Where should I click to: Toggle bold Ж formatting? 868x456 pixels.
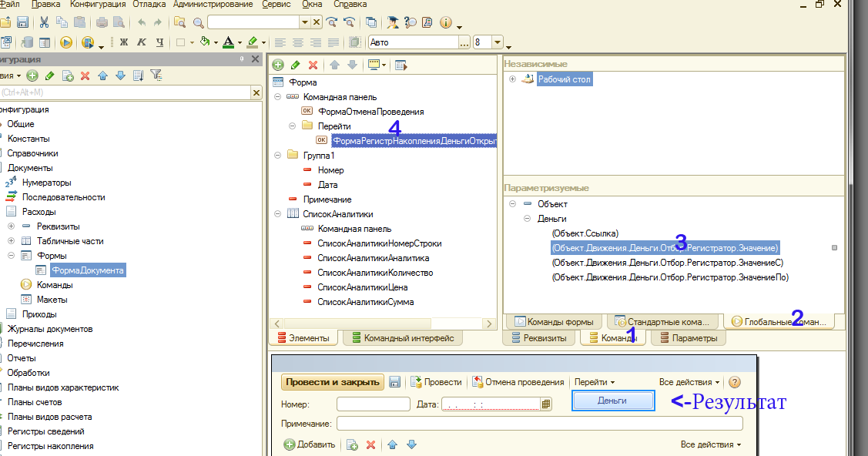[123, 42]
